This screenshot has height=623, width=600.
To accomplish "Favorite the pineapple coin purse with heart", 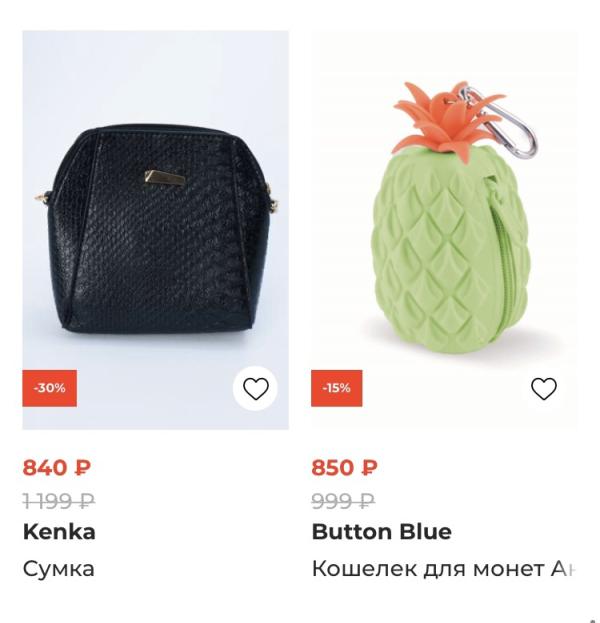I will [544, 389].
